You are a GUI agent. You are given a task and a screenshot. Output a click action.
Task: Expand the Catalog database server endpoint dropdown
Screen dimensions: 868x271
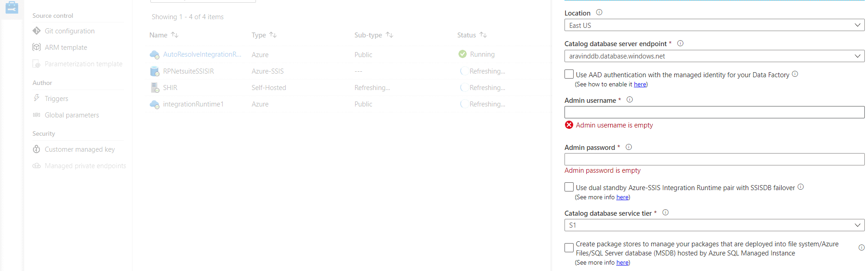point(714,56)
